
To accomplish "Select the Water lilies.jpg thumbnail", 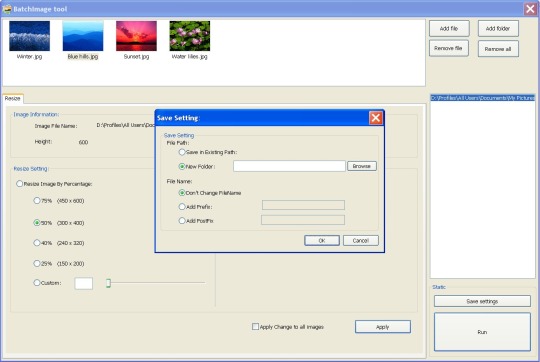I will (190, 36).
